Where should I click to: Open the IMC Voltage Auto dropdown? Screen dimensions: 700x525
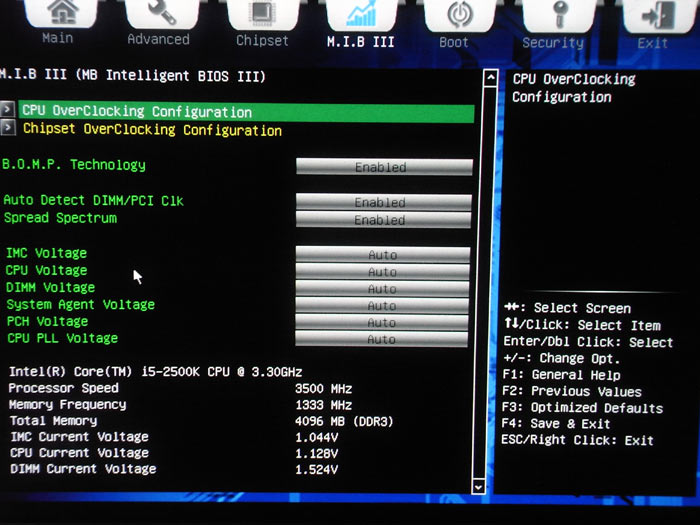click(383, 254)
